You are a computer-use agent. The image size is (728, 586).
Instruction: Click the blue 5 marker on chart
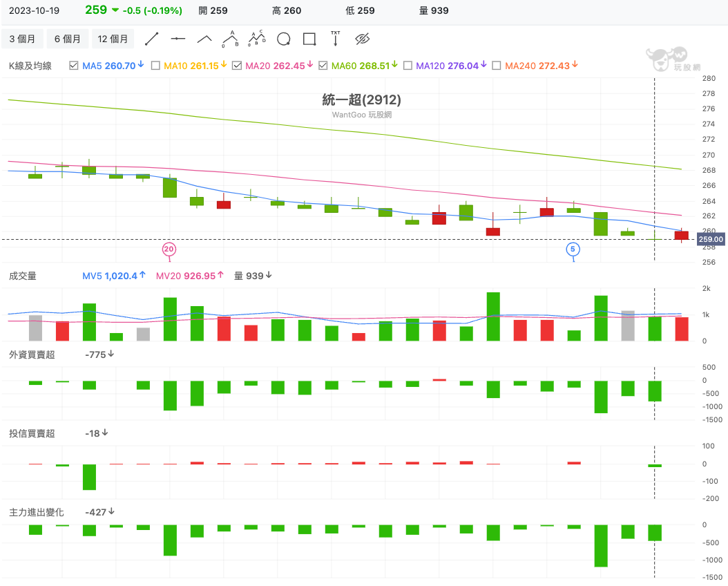click(x=573, y=249)
